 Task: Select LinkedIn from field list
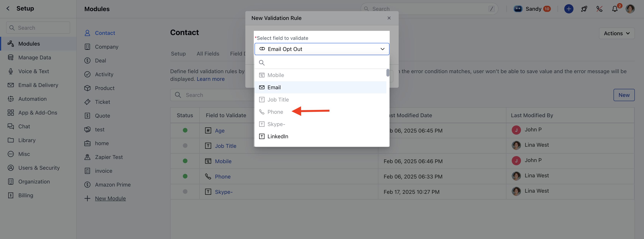click(278, 136)
